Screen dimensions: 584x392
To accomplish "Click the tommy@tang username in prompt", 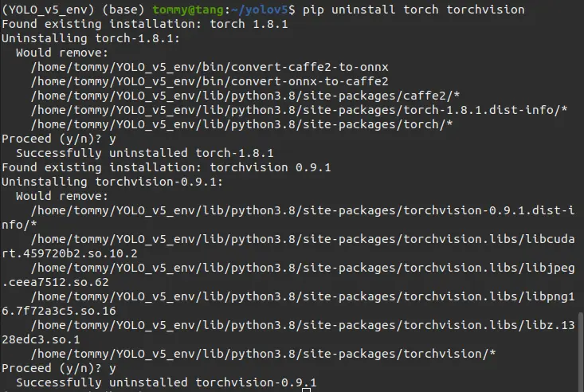I will 184,9.
